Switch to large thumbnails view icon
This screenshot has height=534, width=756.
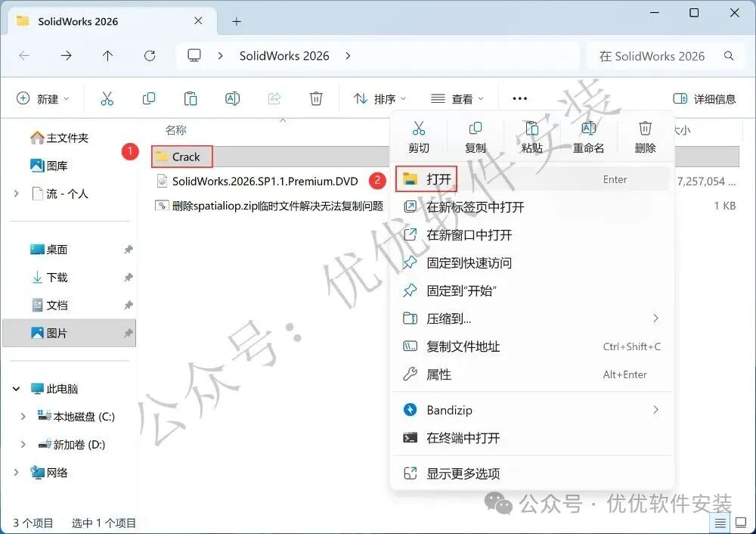pyautogui.click(x=741, y=523)
